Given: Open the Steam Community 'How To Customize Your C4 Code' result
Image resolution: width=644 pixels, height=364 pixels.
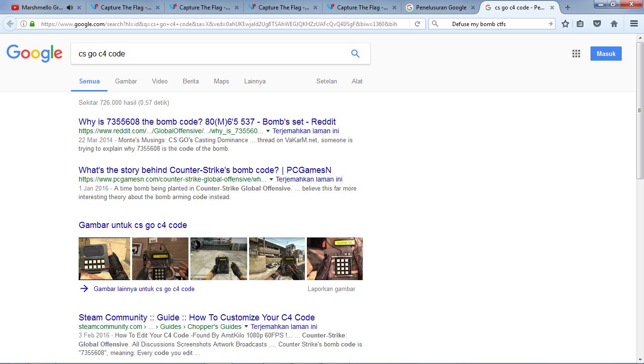Looking at the screenshot, I should 197,318.
